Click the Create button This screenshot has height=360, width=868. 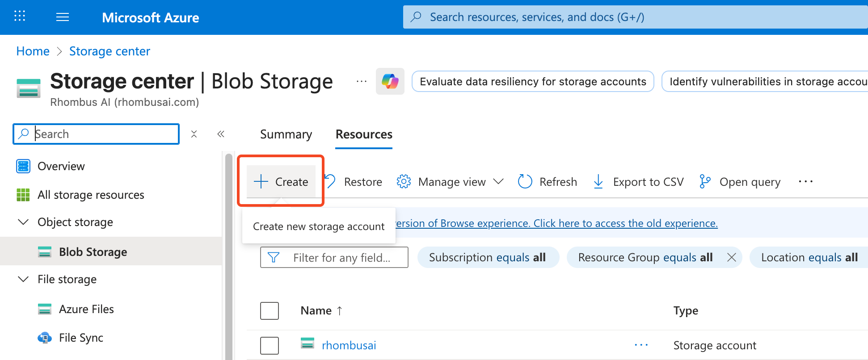[281, 182]
